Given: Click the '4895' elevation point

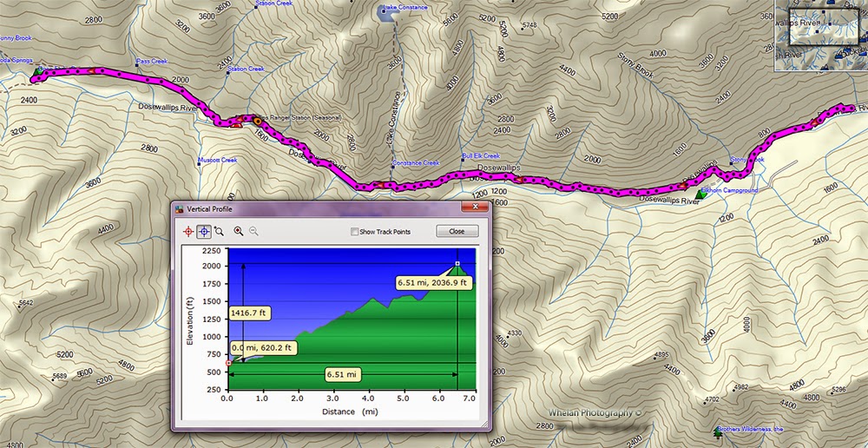Looking at the screenshot, I should click(661, 355).
